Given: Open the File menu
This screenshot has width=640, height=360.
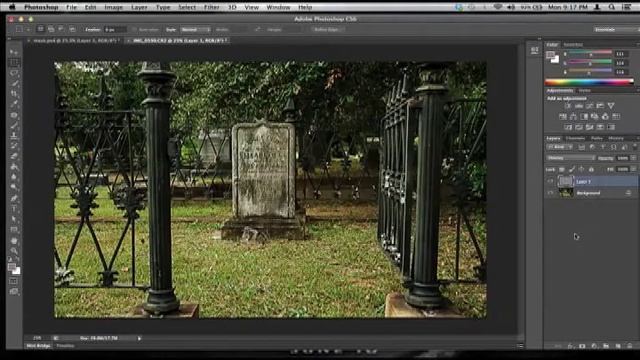Looking at the screenshot, I should coord(71,7).
